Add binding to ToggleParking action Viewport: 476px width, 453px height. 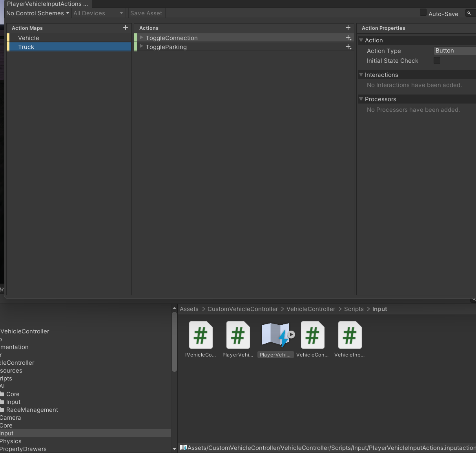(348, 47)
